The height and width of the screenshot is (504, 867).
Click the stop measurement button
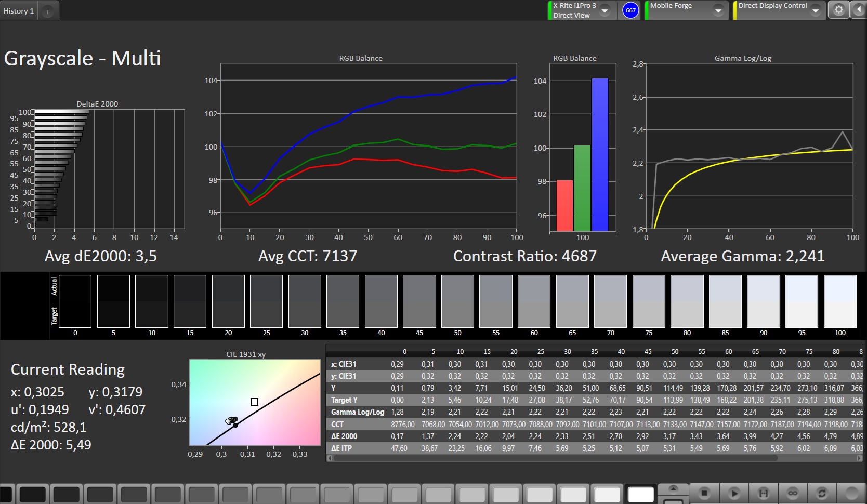tap(704, 493)
